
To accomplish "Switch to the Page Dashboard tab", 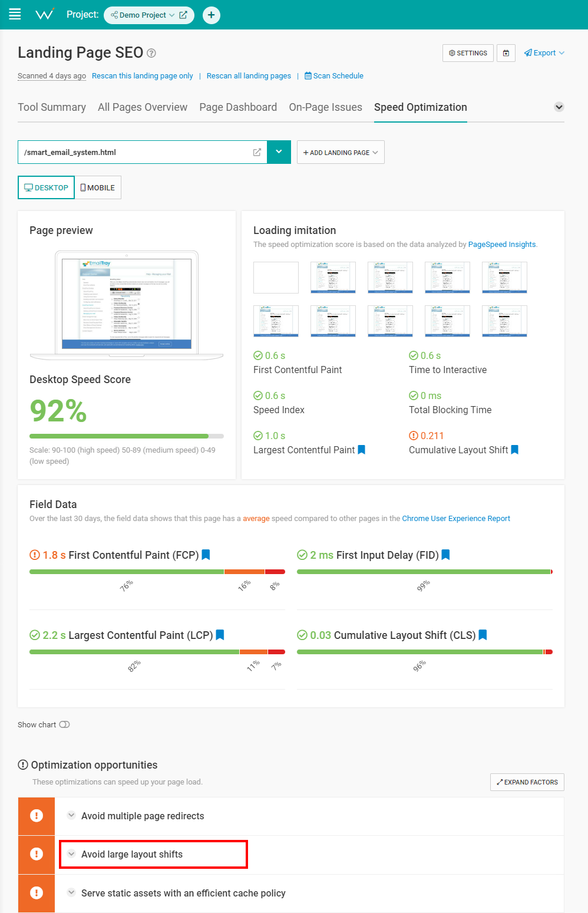I will coord(238,107).
